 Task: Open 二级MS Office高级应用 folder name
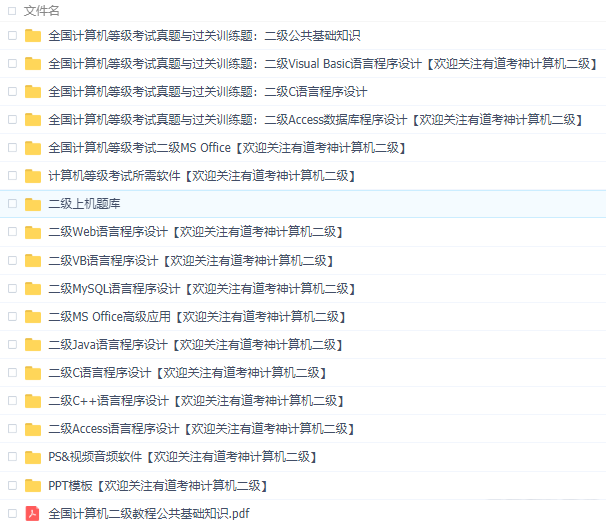(x=197, y=316)
